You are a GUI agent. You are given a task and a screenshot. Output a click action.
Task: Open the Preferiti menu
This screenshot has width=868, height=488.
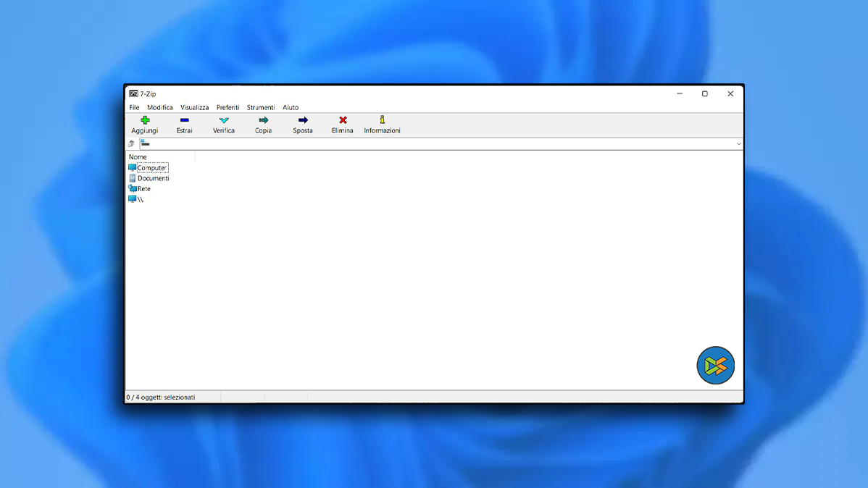(228, 107)
